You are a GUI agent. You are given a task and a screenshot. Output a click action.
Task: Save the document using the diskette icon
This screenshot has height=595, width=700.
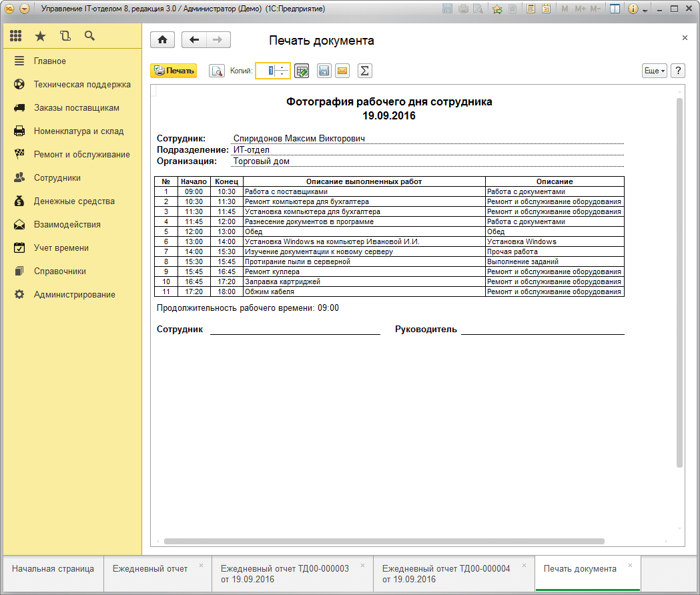[x=324, y=71]
